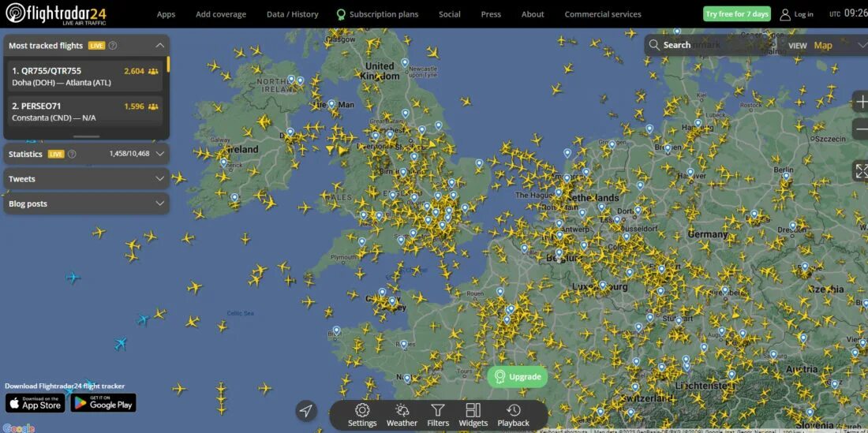The height and width of the screenshot is (433, 868).
Task: Click the 1,458/10,468 statistics count
Action: [x=129, y=154]
